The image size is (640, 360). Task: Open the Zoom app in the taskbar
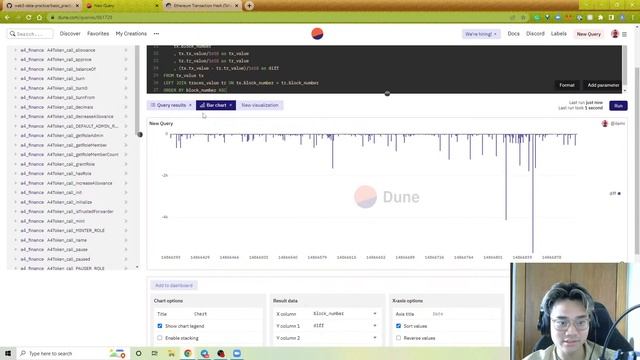pyautogui.click(x=237, y=353)
